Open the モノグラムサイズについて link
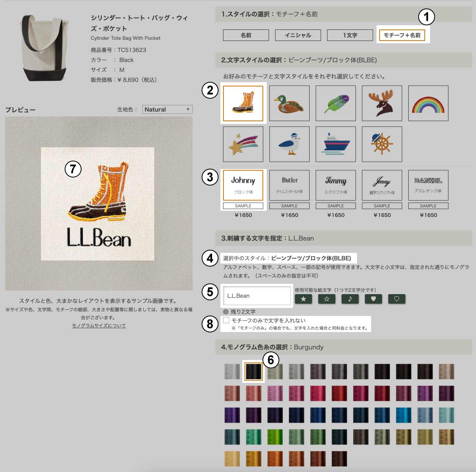 [x=99, y=326]
